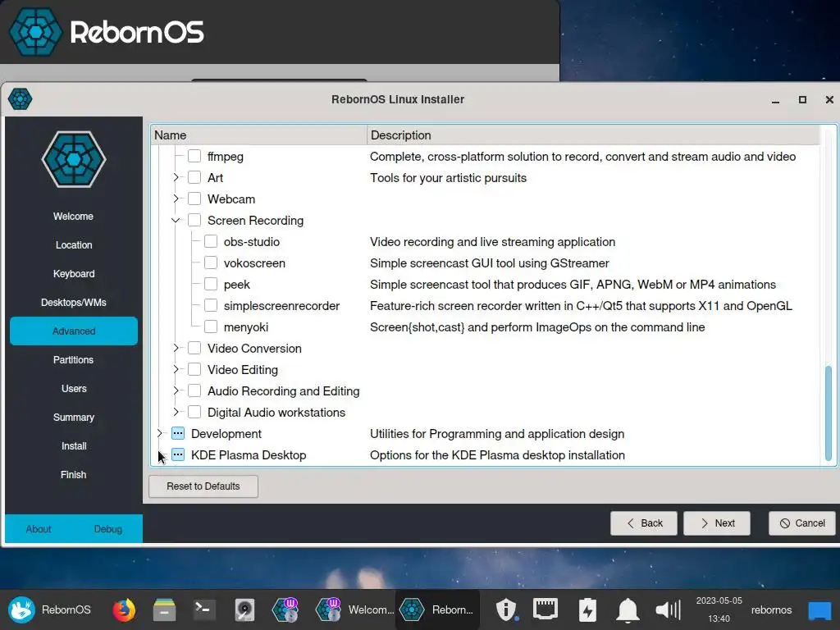Click the installer window title bar logo
This screenshot has height=630, width=840.
point(21,99)
